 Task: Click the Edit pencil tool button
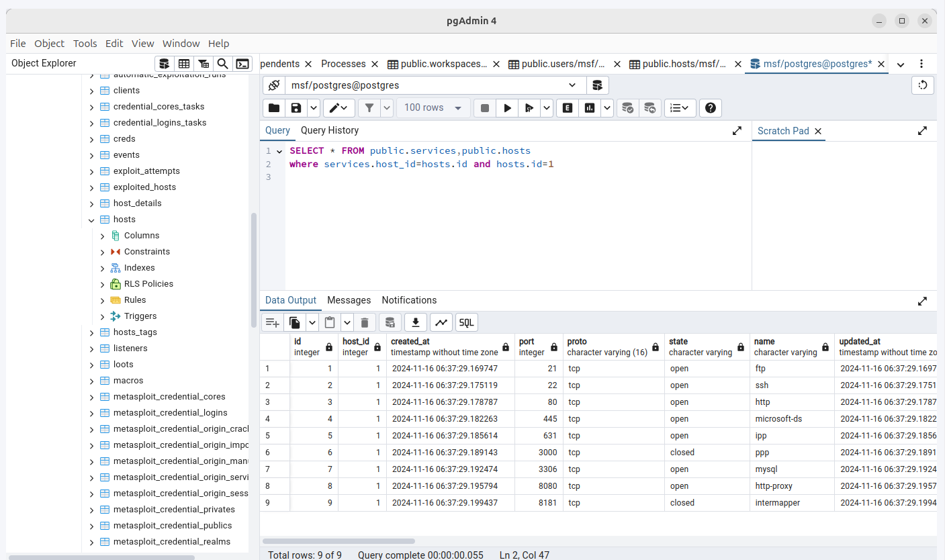[x=339, y=107]
